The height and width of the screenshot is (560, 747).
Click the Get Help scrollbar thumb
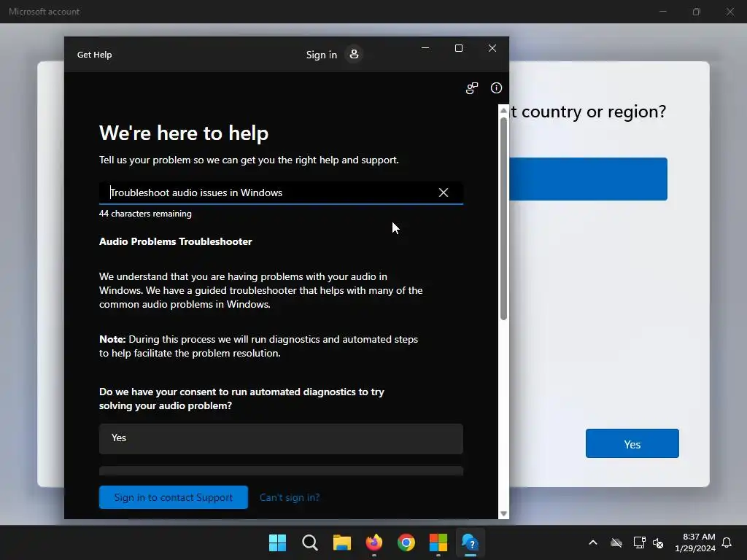503,219
